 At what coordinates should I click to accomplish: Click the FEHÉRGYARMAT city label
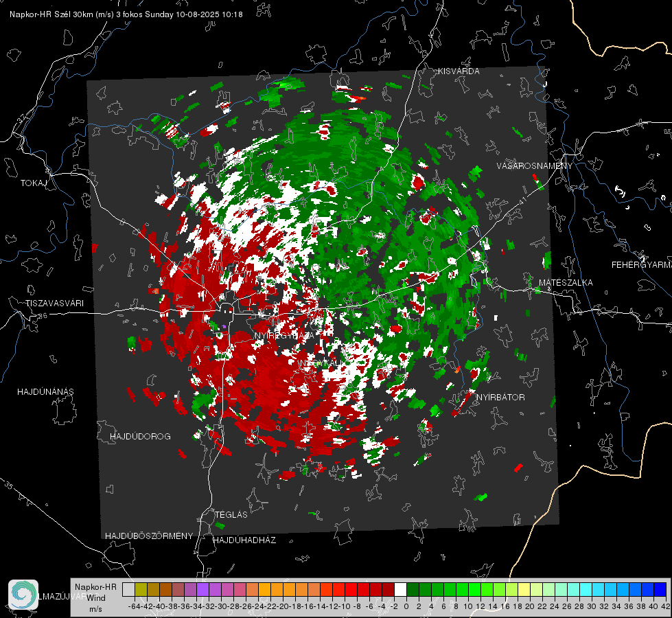642,265
